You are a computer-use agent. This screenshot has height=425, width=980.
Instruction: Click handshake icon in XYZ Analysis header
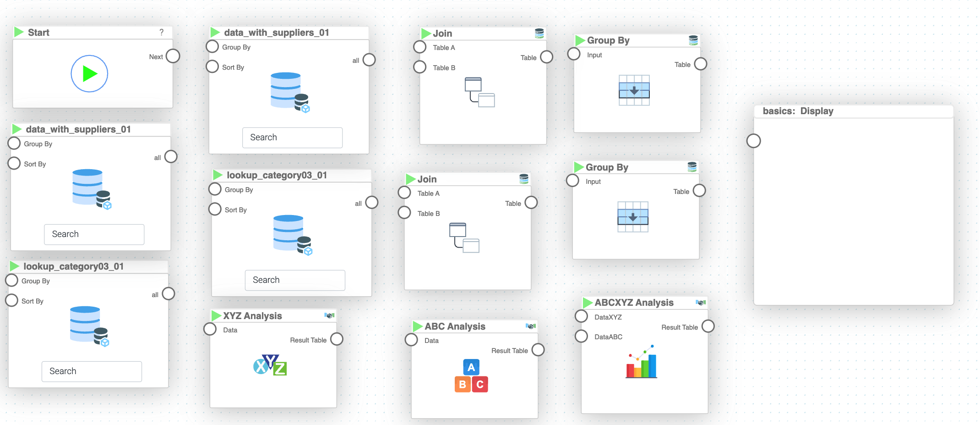[329, 315]
